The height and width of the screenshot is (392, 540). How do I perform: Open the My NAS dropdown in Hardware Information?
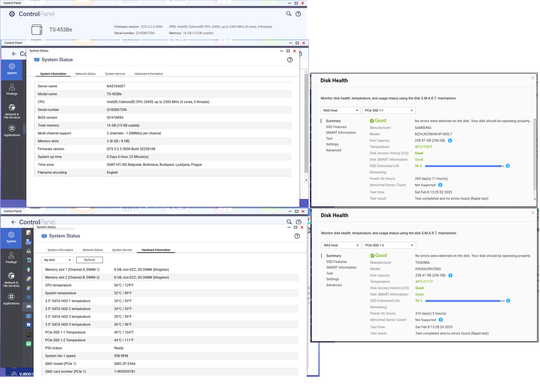(58, 260)
